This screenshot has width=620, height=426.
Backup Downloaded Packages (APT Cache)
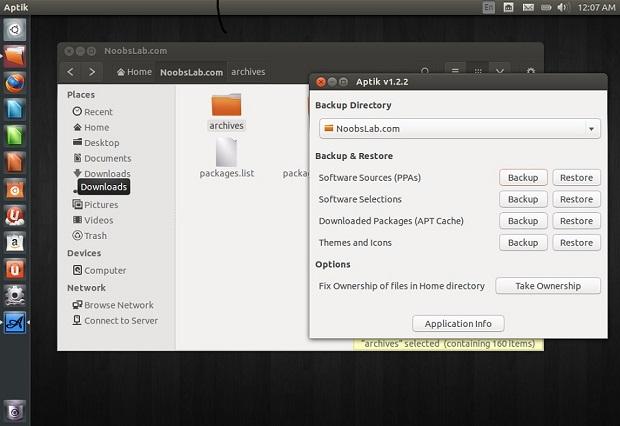click(x=523, y=221)
